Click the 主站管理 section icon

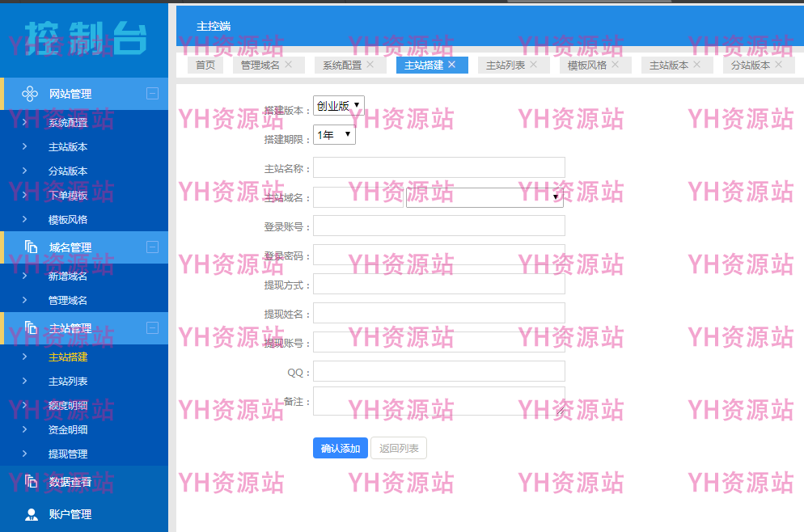(x=32, y=328)
